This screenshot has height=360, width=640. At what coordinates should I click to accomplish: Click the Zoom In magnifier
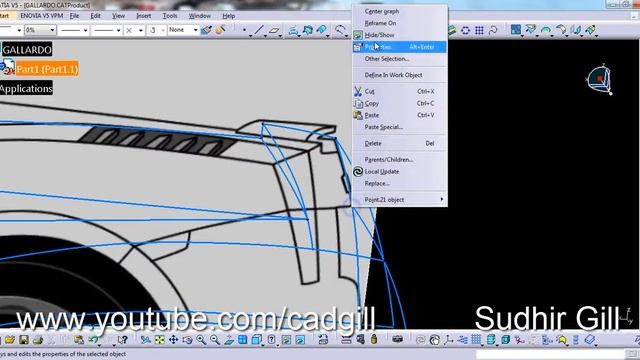[201, 340]
